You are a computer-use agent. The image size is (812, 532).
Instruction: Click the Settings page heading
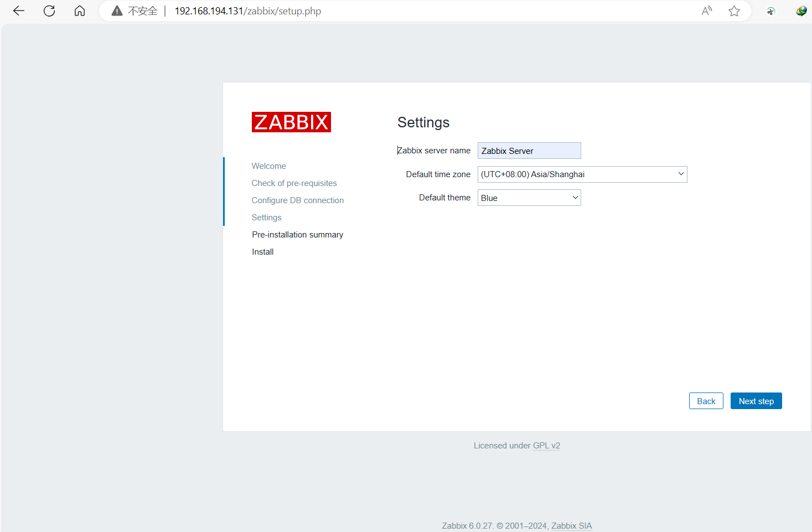point(423,122)
